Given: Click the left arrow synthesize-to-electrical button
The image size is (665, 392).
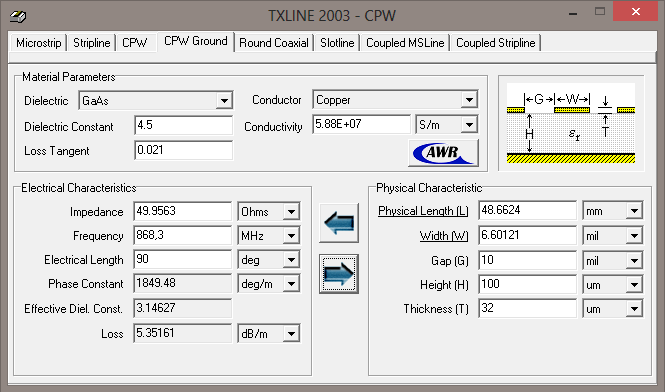Looking at the screenshot, I should (x=339, y=223).
